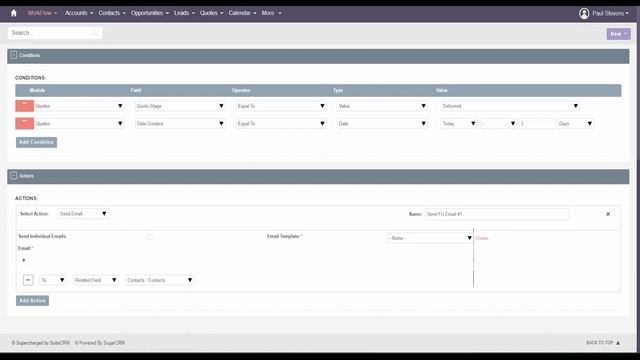Image resolution: width=640 pixels, height=360 pixels.
Task: Open the Quotes menu
Action: click(x=211, y=13)
